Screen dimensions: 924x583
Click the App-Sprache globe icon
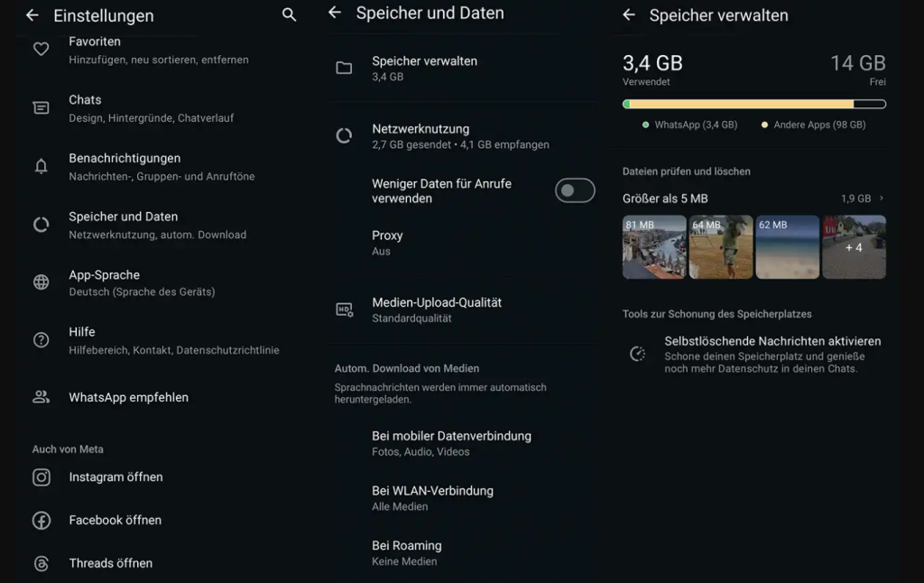41,282
